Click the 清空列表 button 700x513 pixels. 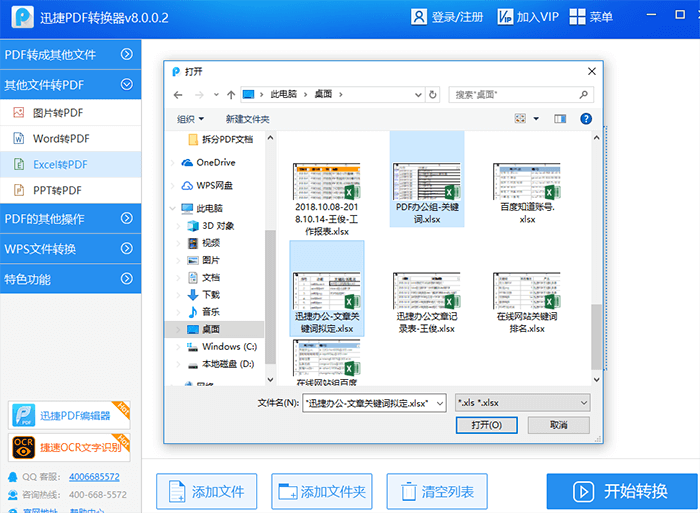(437, 492)
